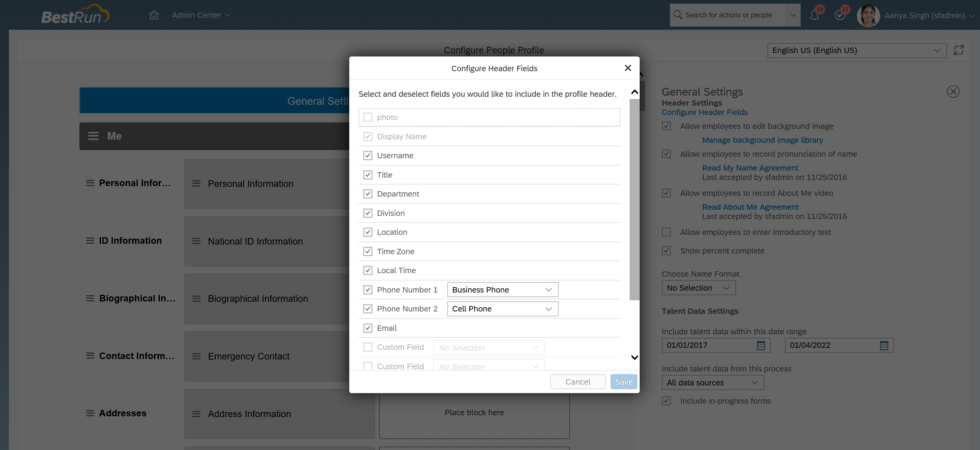
Task: Click the Addresses section handle icon
Action: coord(90,413)
